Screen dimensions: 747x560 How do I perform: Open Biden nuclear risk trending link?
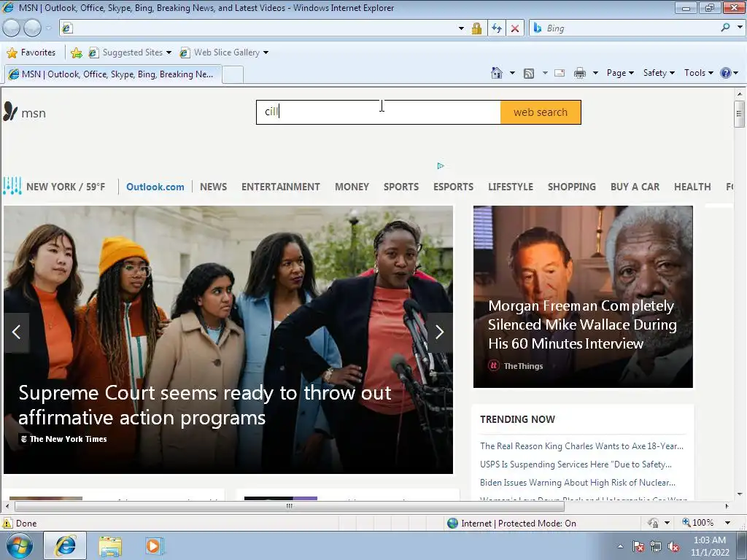(x=578, y=483)
